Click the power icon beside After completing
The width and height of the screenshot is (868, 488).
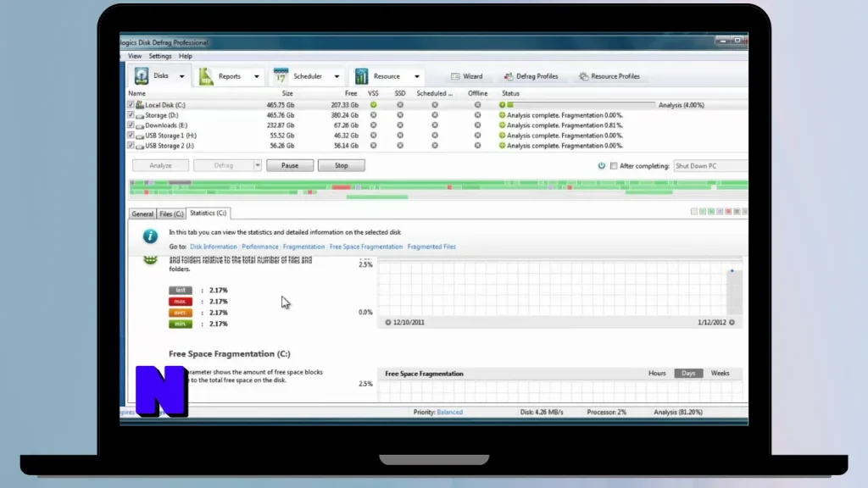601,165
